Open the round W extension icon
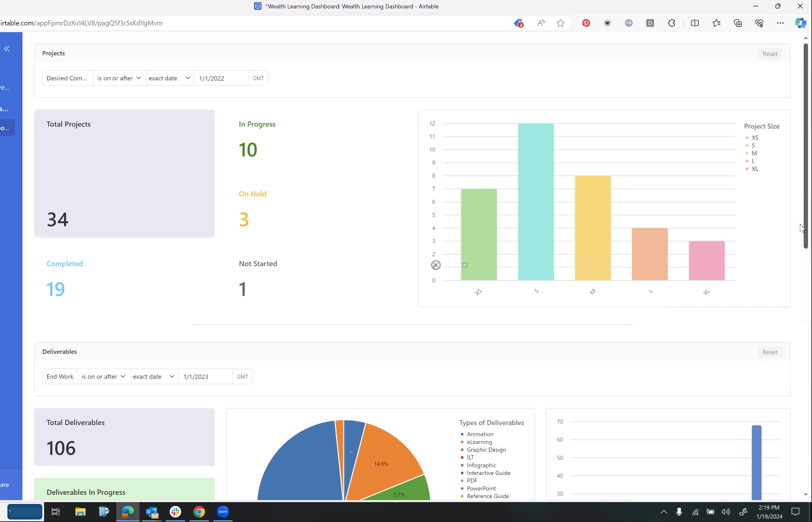The height and width of the screenshot is (522, 812). 607,23
